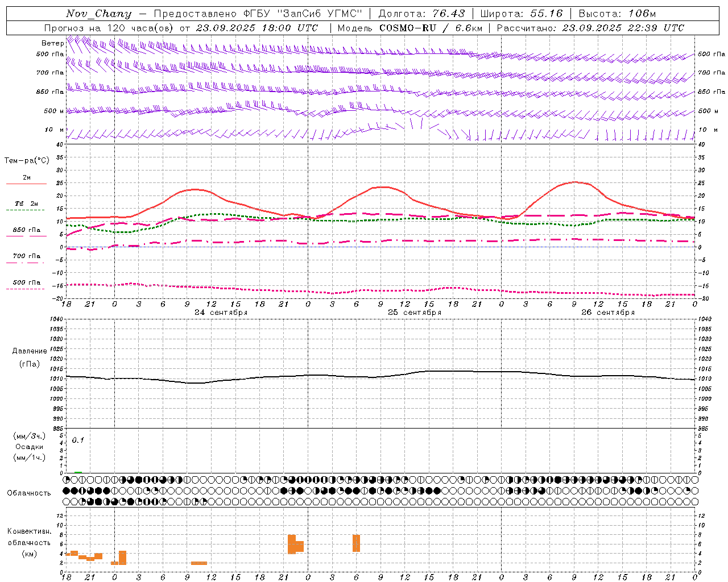Select the Широта: 55.16 header text
The height and width of the screenshot is (582, 728).
coord(522,14)
